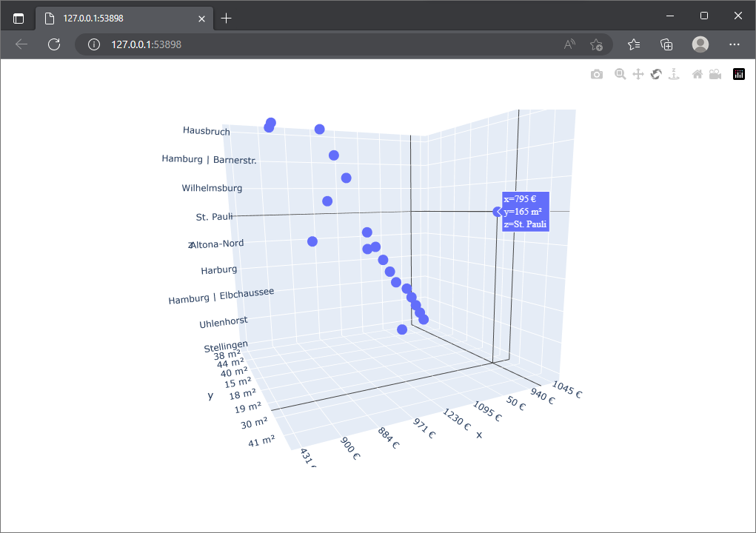Switch to turntable rotation mode
The image size is (756, 533).
[x=674, y=74]
